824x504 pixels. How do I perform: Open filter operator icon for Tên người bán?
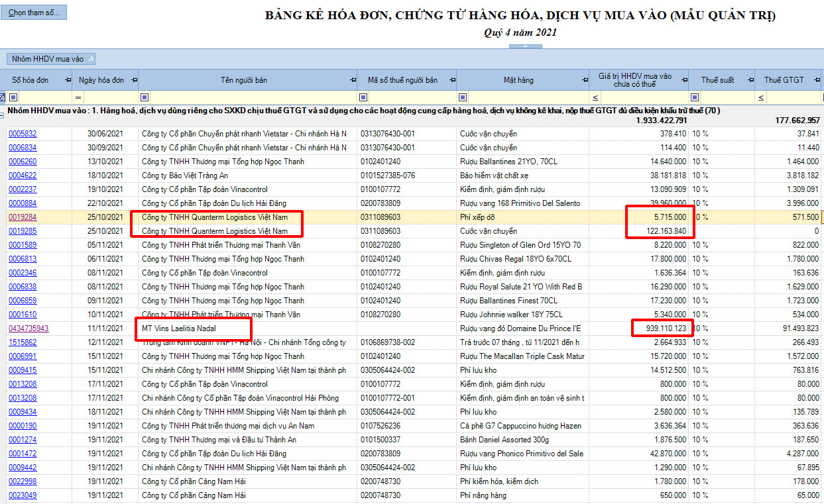tap(144, 97)
